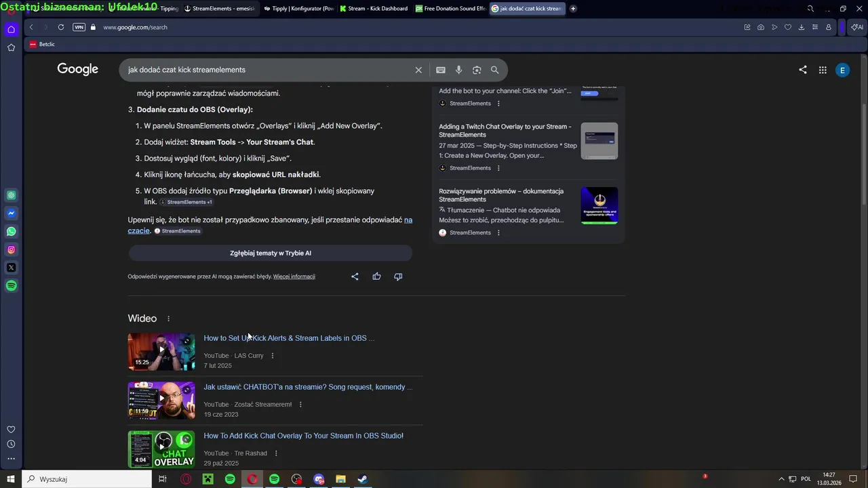
Task: Open the options menu beside the Wideo heading
Action: click(169, 319)
